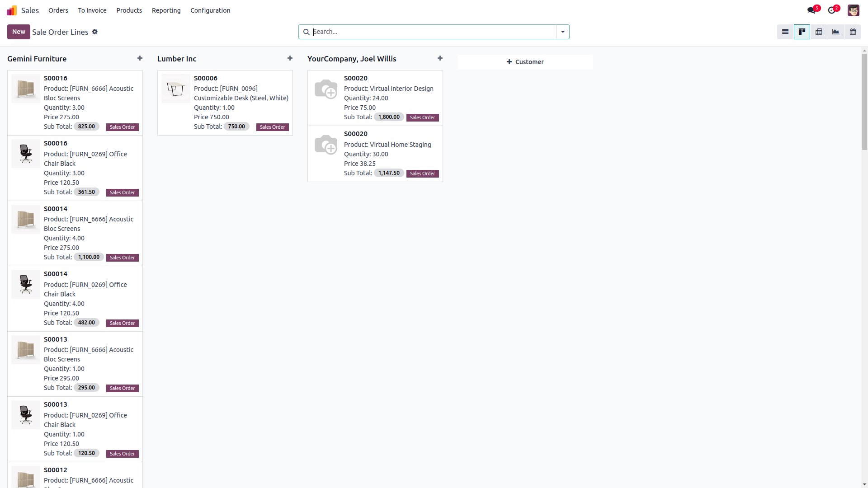Click the plus in YourCompany, Joel Willis column
868x488 pixels.
pos(440,58)
